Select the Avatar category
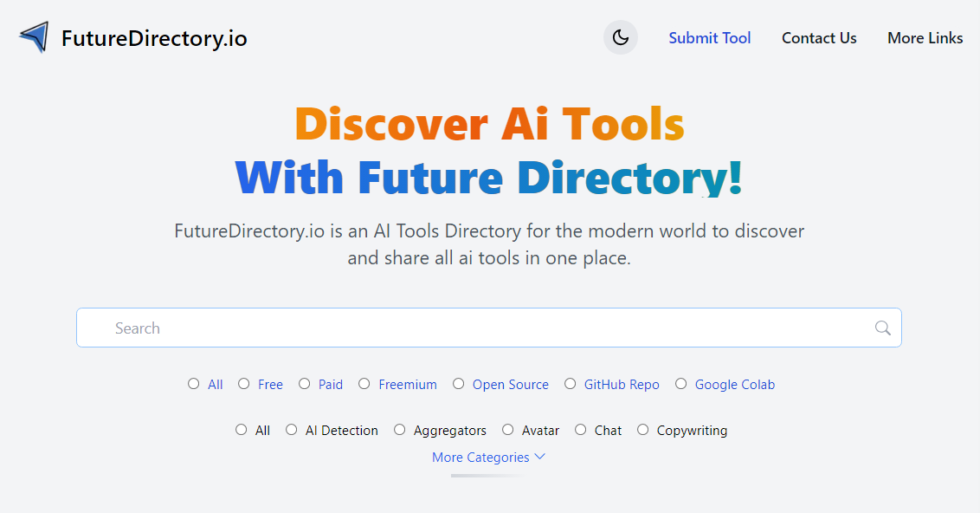 (507, 430)
